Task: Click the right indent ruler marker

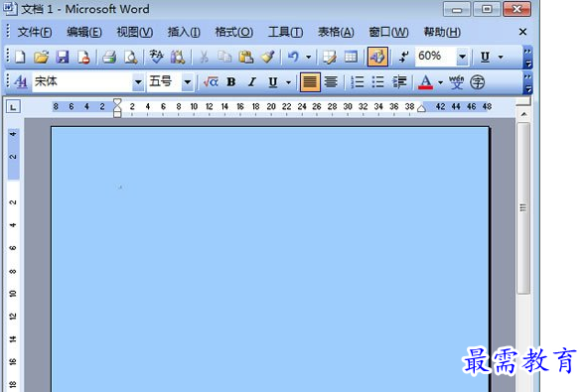Action: (x=421, y=108)
